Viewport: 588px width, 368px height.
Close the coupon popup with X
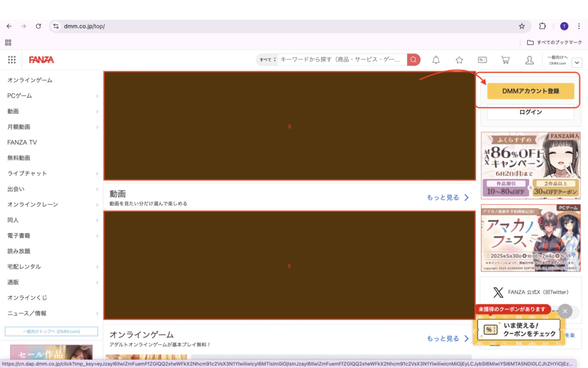(x=565, y=311)
